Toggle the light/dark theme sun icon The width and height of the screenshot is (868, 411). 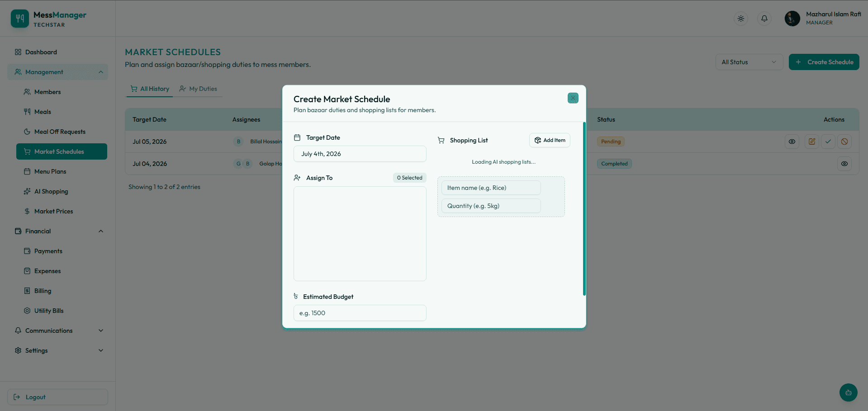click(741, 19)
